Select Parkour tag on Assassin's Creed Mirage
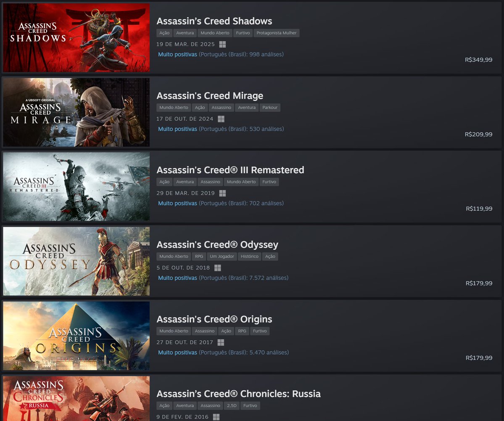Screen dimensions: 504x421 (270, 107)
